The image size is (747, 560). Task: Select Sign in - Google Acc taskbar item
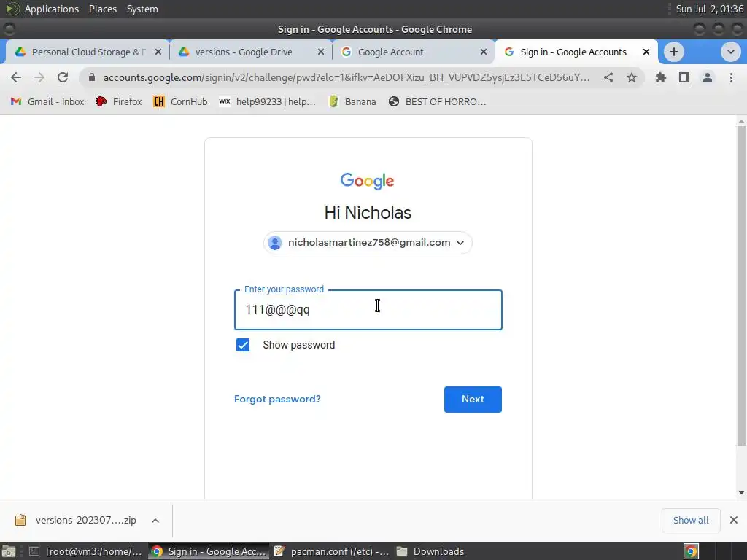(209, 551)
